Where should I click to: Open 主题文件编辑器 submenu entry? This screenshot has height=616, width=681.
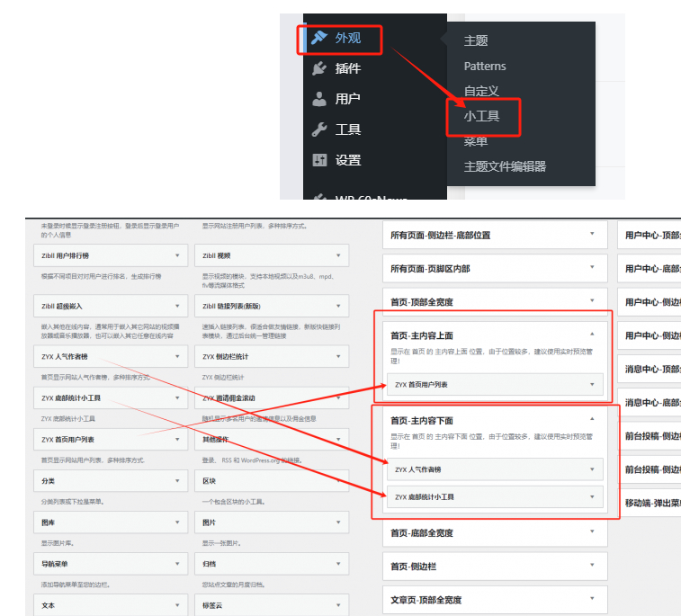click(x=505, y=166)
